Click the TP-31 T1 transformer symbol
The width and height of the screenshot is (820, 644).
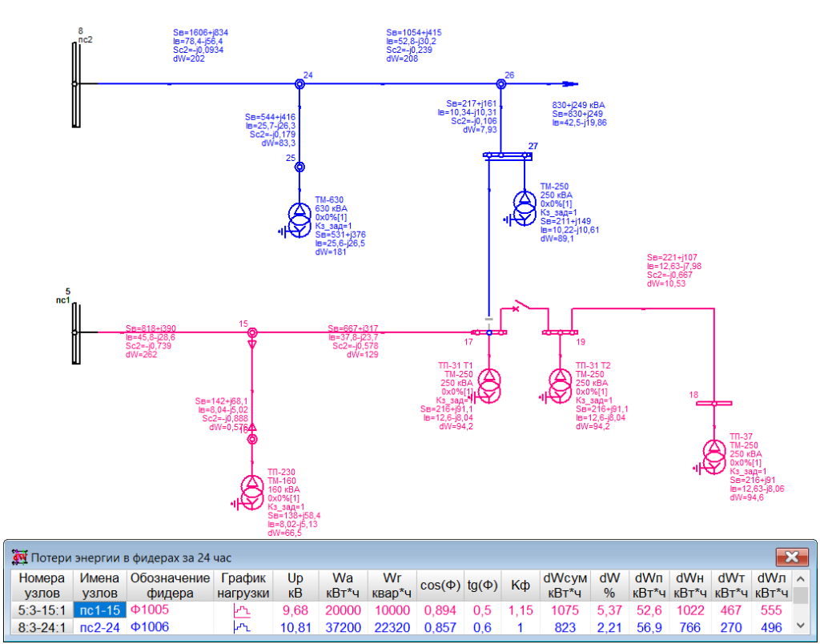click(489, 386)
